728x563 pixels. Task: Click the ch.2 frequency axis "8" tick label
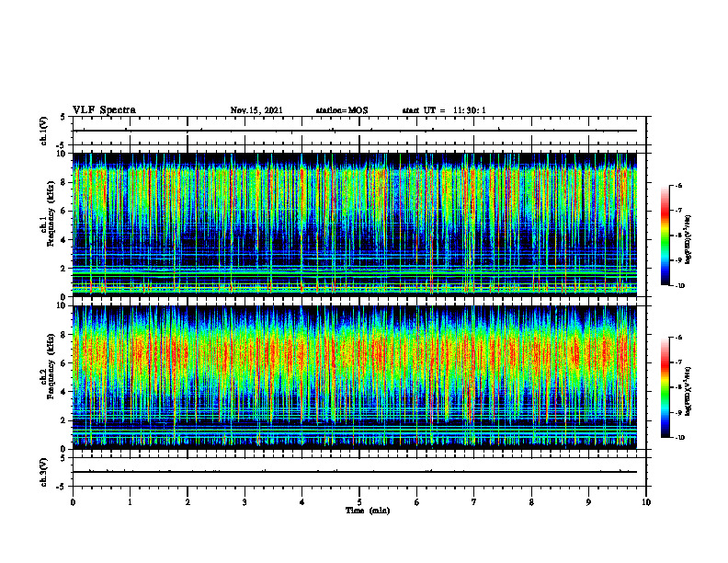pyautogui.click(x=64, y=335)
